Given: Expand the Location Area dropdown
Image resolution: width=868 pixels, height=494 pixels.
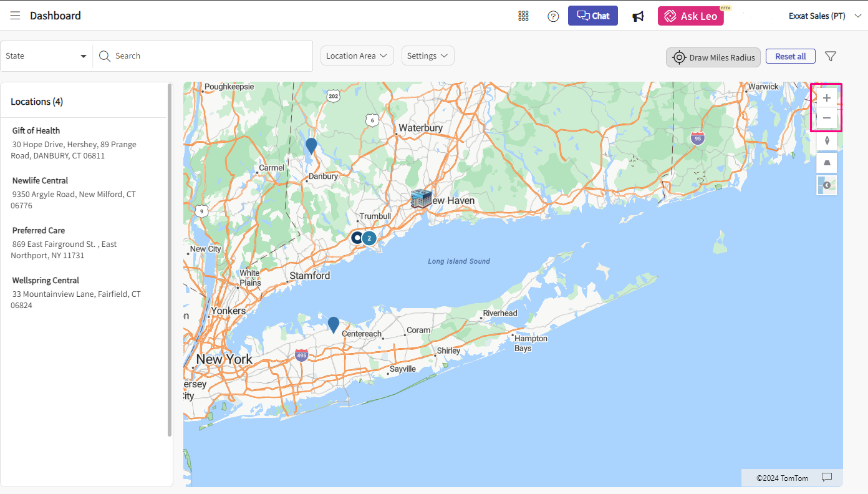Looking at the screenshot, I should point(357,56).
